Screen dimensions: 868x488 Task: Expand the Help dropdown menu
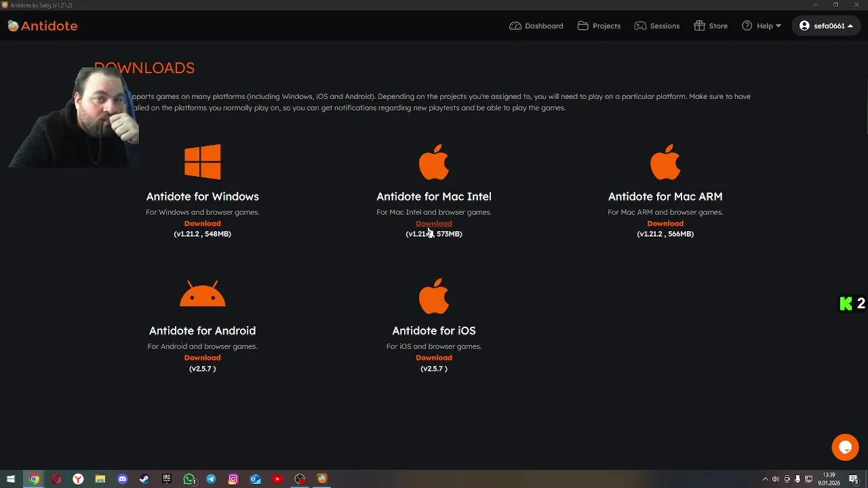click(762, 26)
